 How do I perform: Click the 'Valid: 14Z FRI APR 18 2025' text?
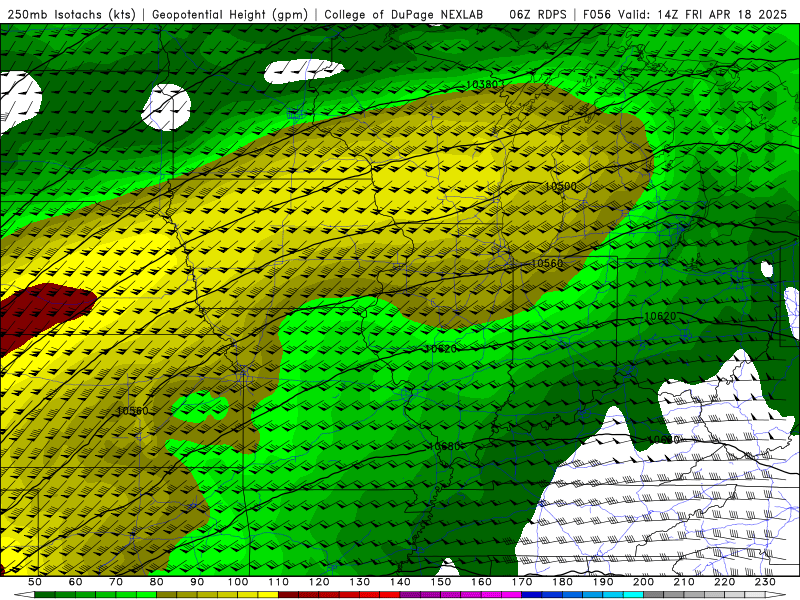point(703,15)
